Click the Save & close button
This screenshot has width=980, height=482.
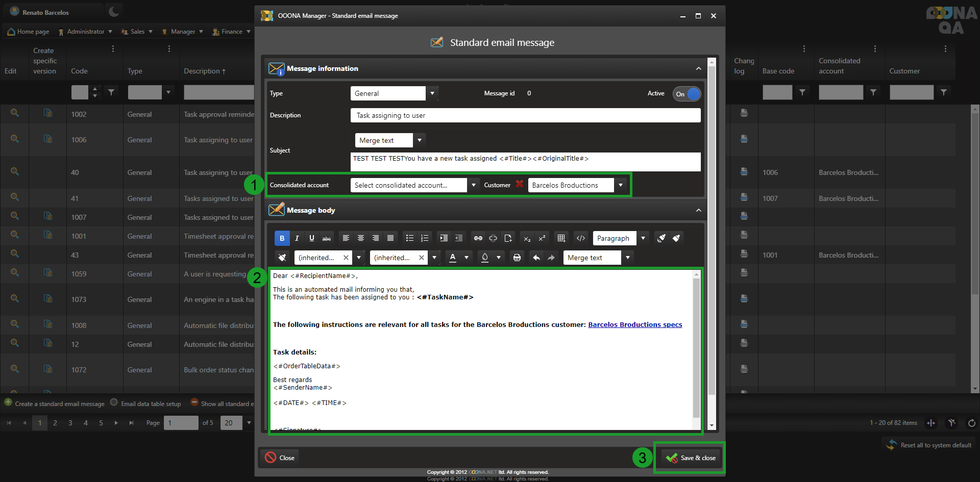point(691,458)
